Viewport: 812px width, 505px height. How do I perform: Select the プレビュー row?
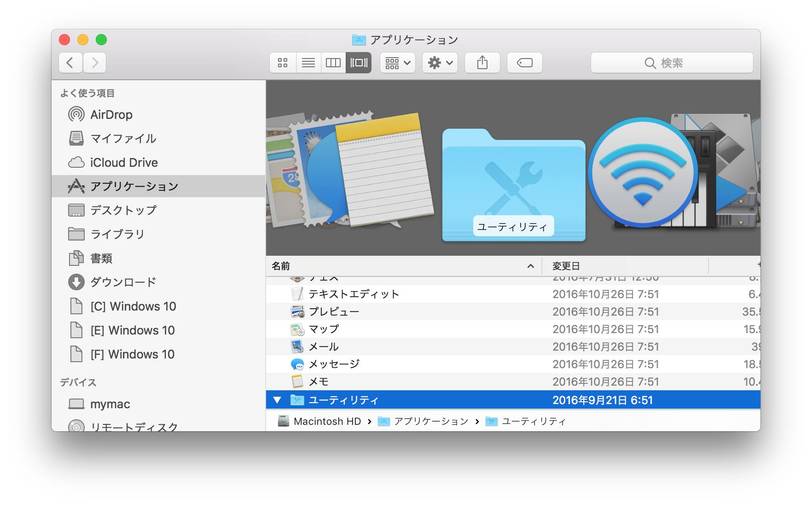513,311
